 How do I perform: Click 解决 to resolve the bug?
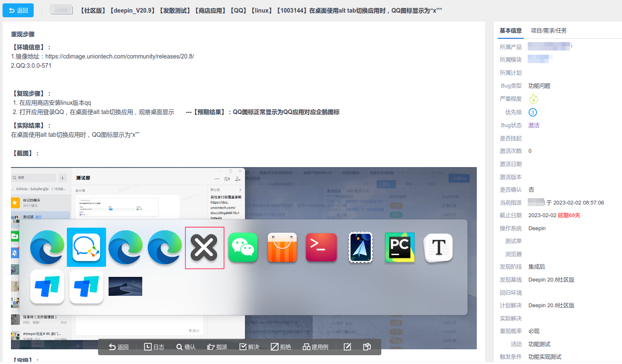coord(250,347)
